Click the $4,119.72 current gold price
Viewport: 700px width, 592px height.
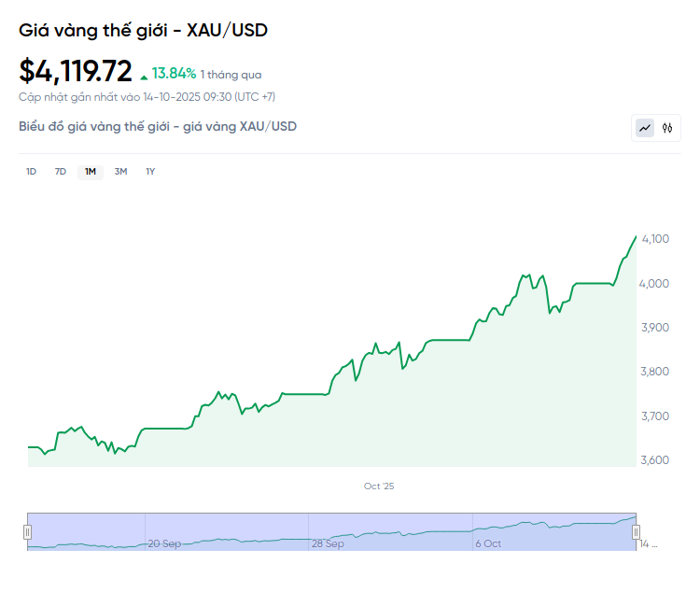[76, 70]
